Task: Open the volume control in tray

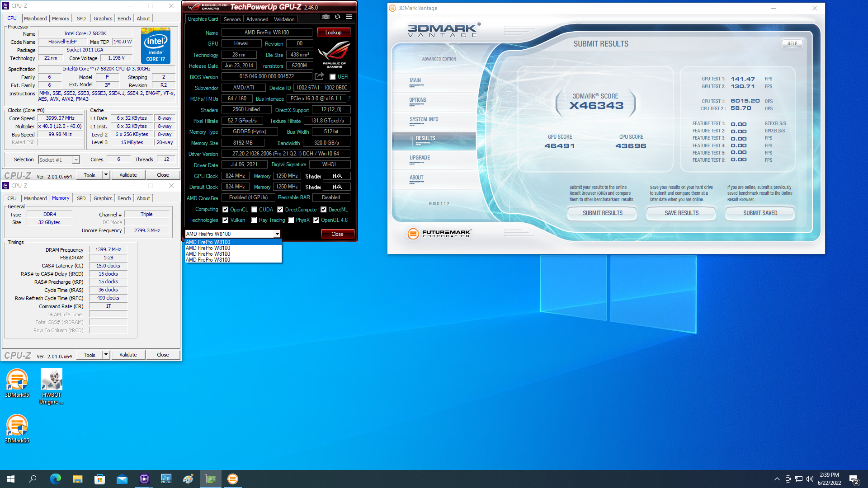Action: click(810, 479)
